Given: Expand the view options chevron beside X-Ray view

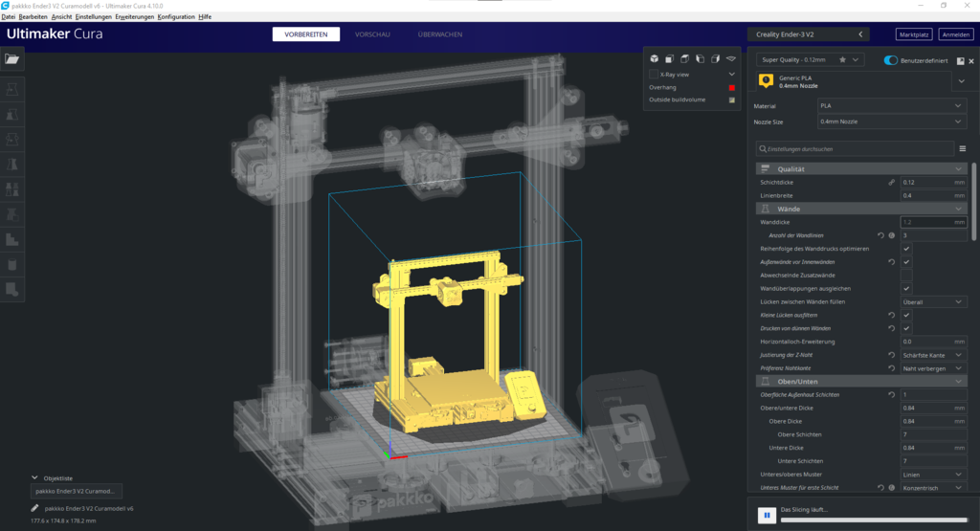Looking at the screenshot, I should [731, 75].
